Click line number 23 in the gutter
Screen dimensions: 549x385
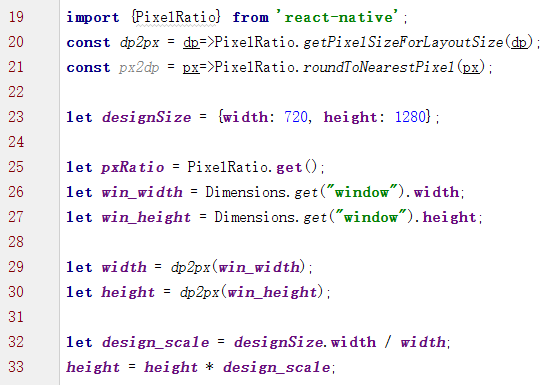[x=16, y=117]
